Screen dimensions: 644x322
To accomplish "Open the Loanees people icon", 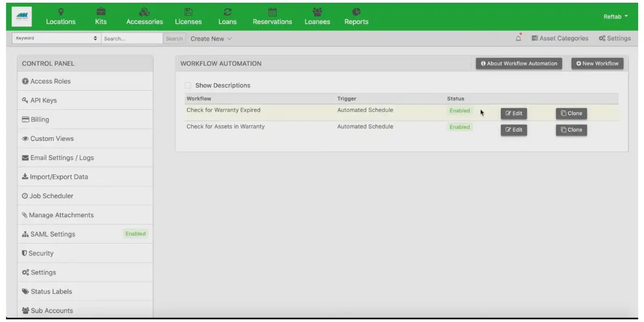I will [x=317, y=11].
